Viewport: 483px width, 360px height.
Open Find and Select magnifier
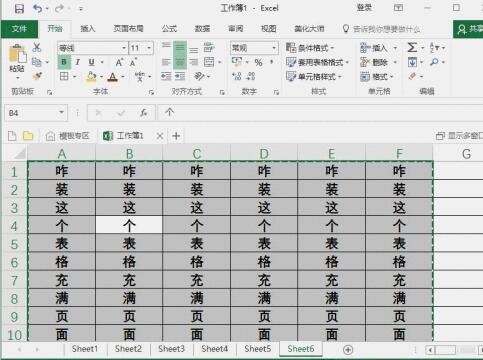pos(434,62)
